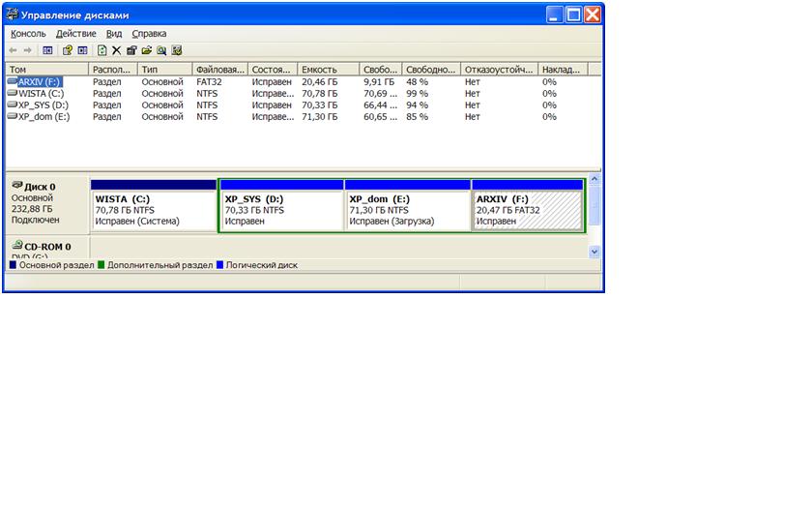Open Help via the question mark icon
This screenshot has height=508, width=812.
[x=68, y=50]
